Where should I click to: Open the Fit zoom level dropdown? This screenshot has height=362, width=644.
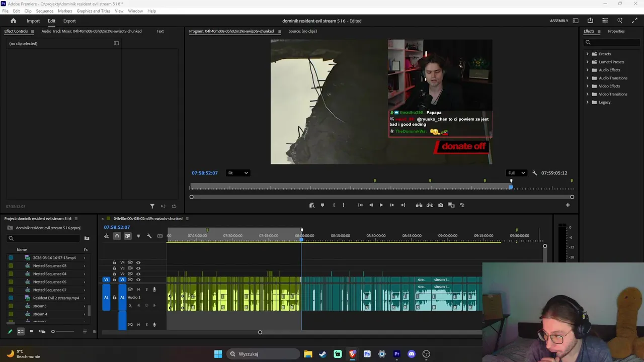pyautogui.click(x=237, y=173)
